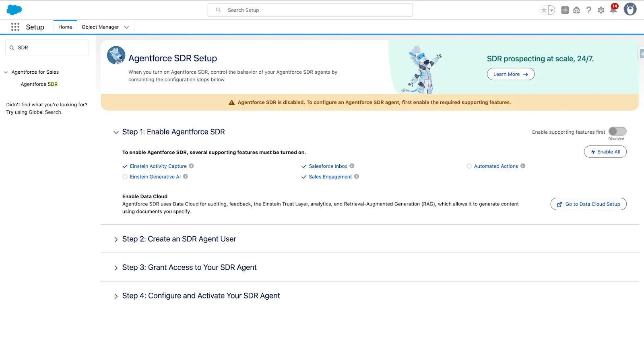
Task: Click the Astro mascot illustration
Action: pyautogui.click(x=422, y=70)
